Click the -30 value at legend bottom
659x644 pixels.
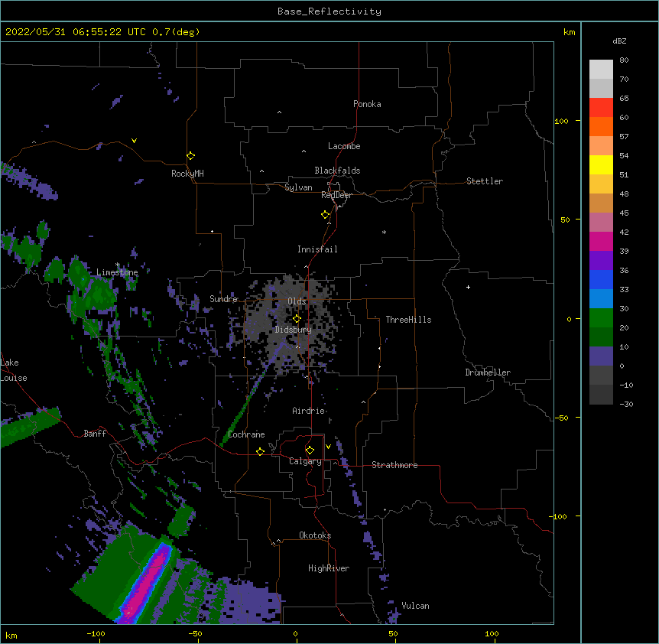pos(626,404)
